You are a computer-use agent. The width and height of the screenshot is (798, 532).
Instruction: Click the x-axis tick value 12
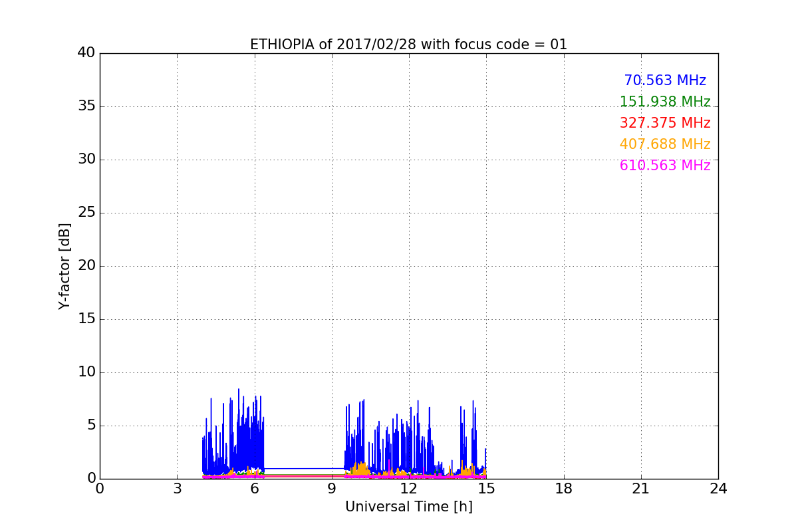click(409, 489)
